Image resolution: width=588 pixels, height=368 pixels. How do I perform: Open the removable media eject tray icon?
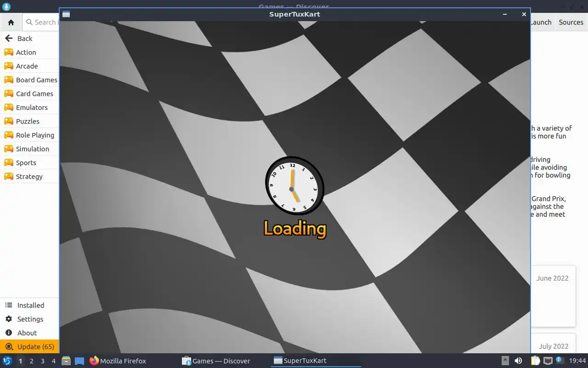(505, 361)
